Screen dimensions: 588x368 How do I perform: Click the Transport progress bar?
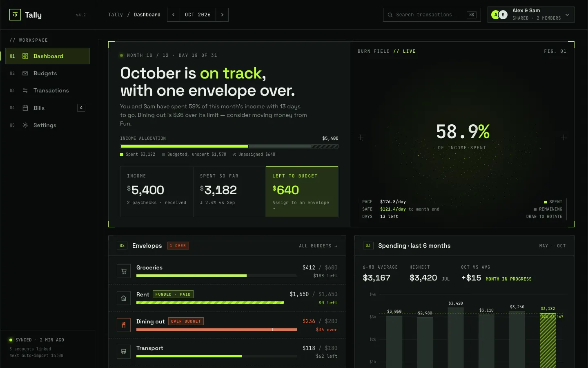coord(216,356)
